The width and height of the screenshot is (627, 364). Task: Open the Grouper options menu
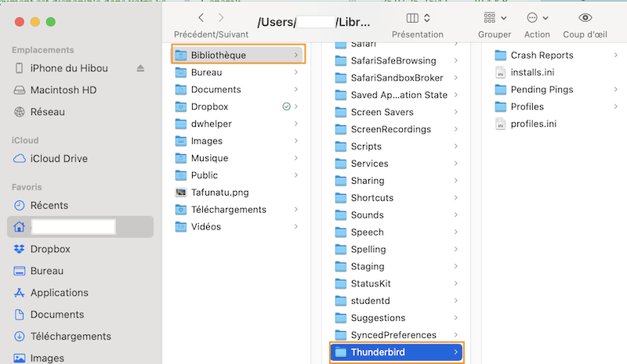pos(494,17)
